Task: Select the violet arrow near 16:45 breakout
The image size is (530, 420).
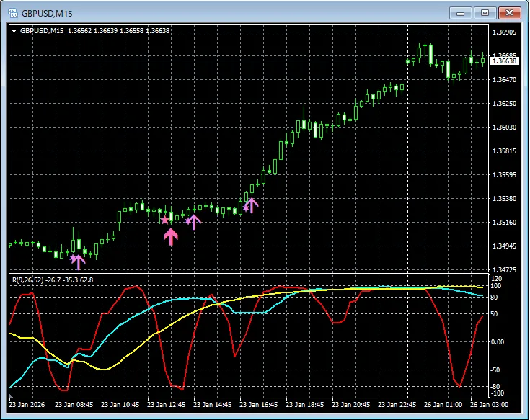Action: (x=250, y=206)
